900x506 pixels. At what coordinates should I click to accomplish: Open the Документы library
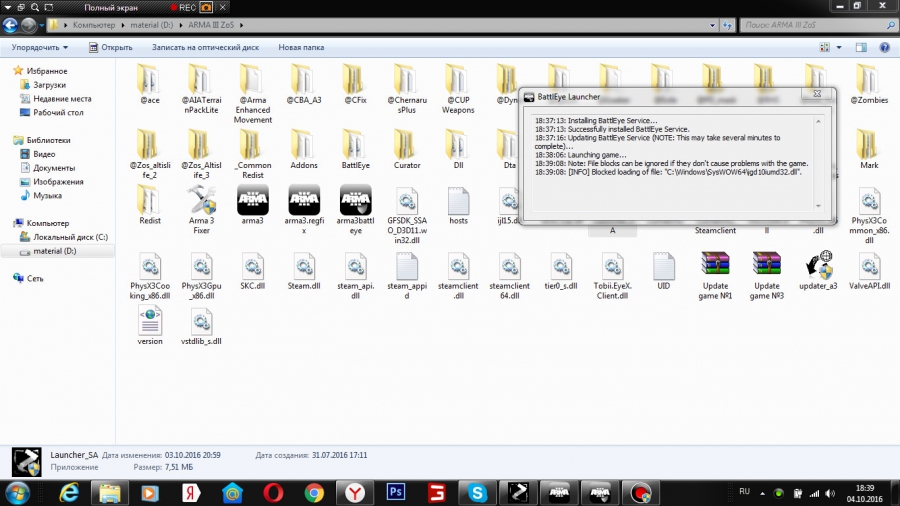tap(54, 168)
